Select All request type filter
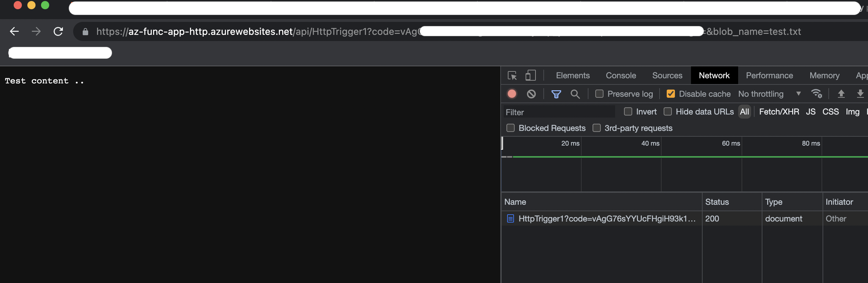The width and height of the screenshot is (868, 283). (x=744, y=112)
